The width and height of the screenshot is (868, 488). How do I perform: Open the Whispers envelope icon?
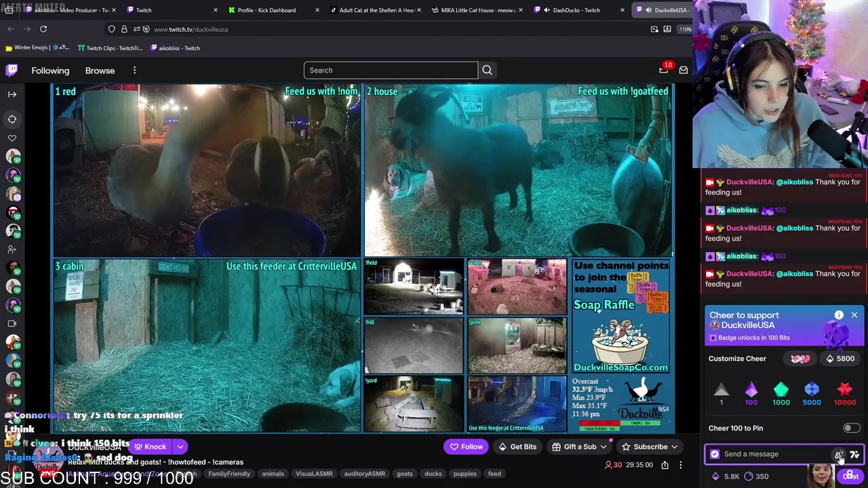pos(684,70)
